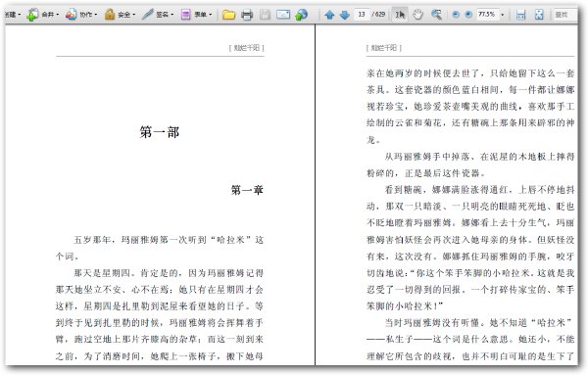Click the line starting "之前，为了消磨时间"
The width and height of the screenshot is (588, 375).
click(160, 355)
